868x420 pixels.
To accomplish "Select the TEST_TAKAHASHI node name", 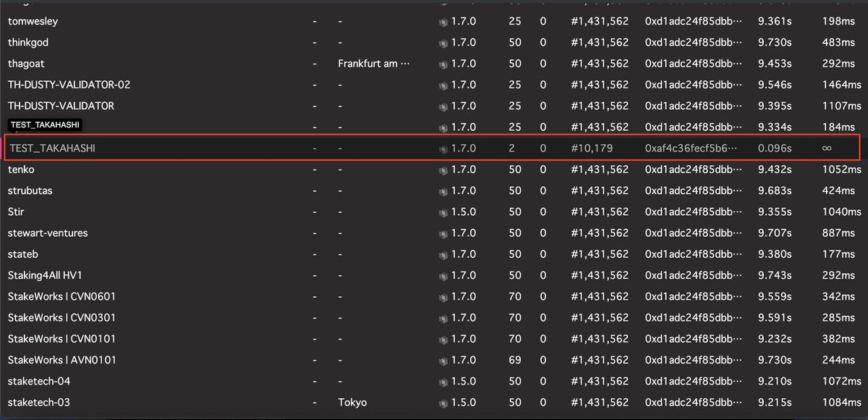I will click(x=52, y=148).
